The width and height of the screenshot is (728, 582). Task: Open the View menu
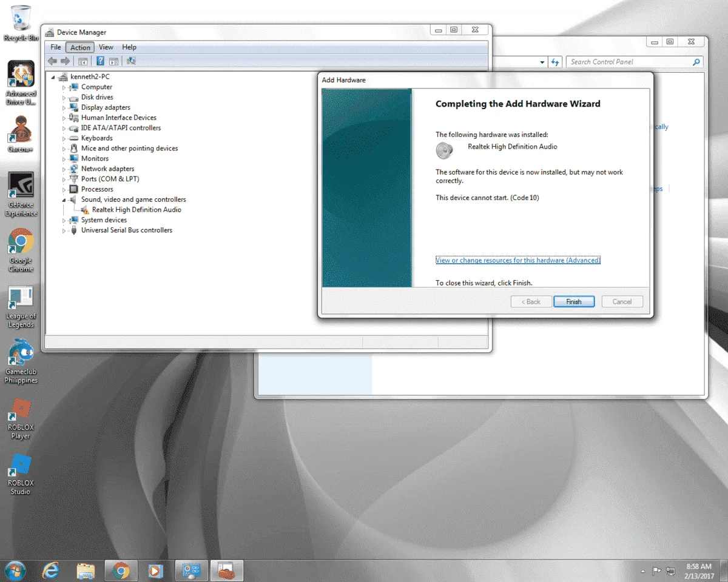tap(106, 47)
